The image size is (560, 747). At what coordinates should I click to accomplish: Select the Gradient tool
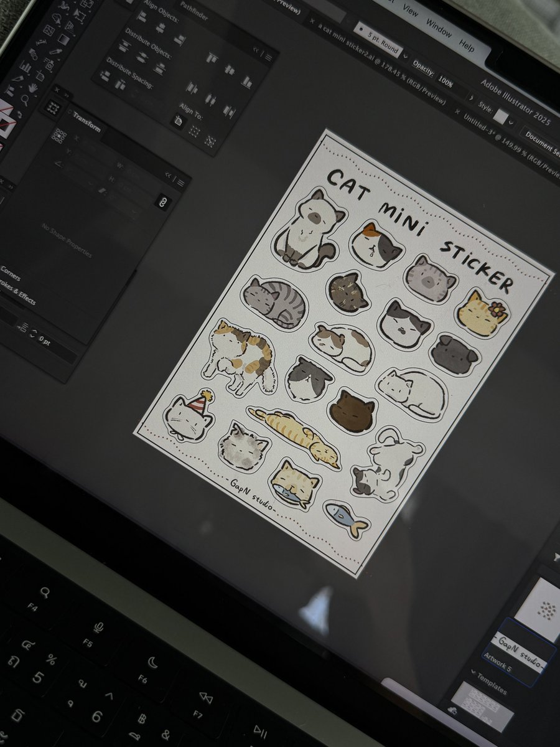63,39
